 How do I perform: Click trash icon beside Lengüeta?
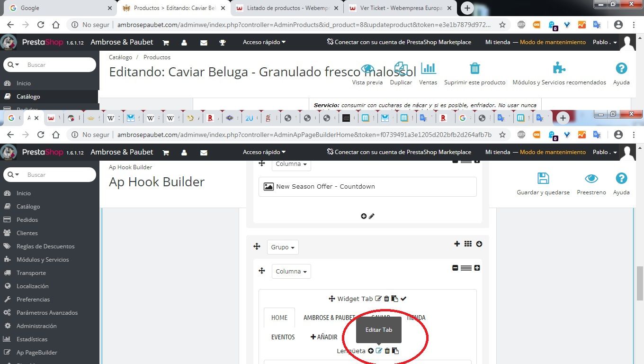pos(387,351)
